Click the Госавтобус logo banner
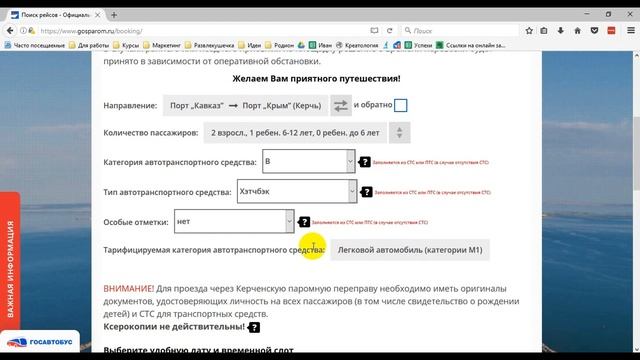Screen dimensions: 640x360 (x=40, y=342)
